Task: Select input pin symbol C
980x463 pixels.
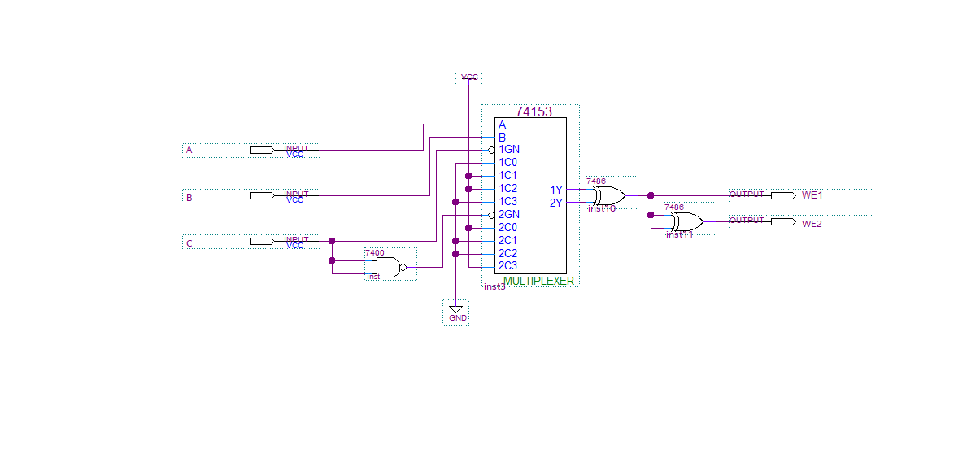Action: tap(262, 242)
